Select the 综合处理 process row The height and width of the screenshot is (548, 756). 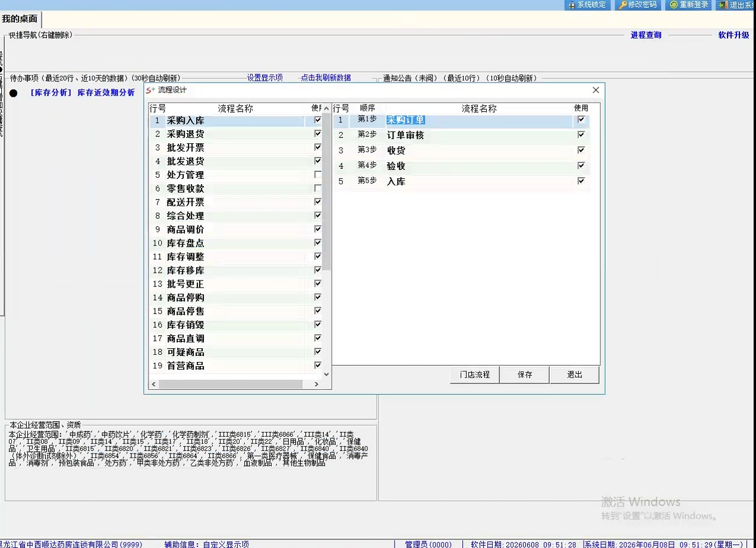click(235, 216)
